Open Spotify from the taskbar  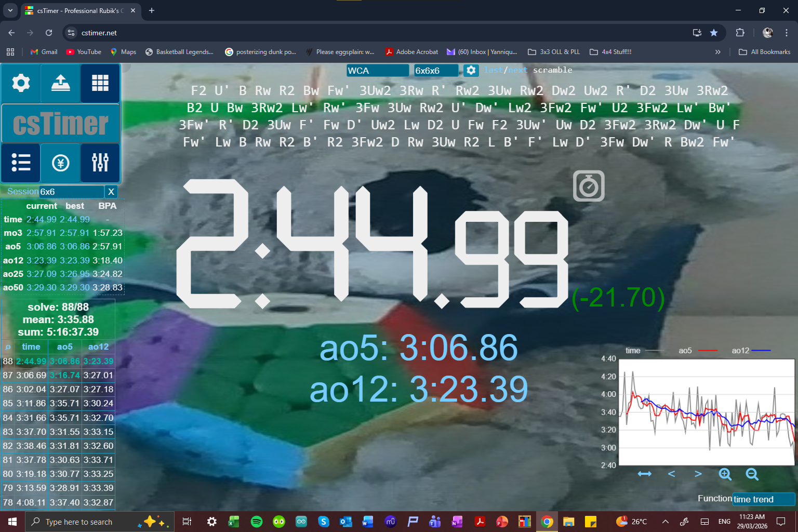(x=257, y=522)
